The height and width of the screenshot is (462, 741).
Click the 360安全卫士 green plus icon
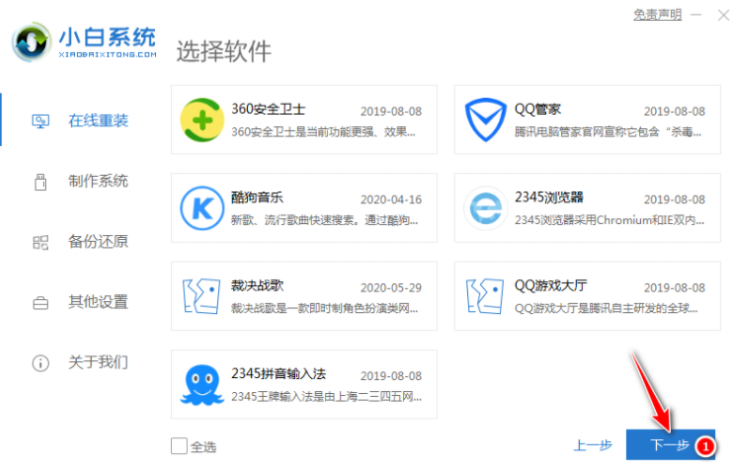[x=204, y=121]
